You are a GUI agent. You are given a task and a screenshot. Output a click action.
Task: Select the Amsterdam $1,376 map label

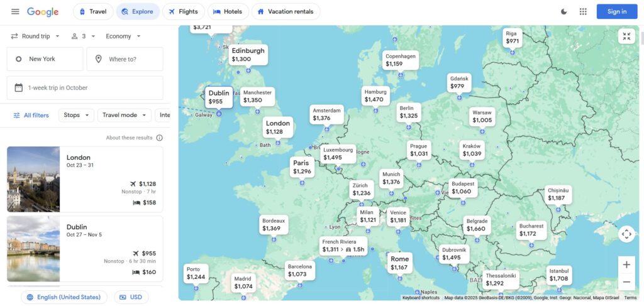327,114
